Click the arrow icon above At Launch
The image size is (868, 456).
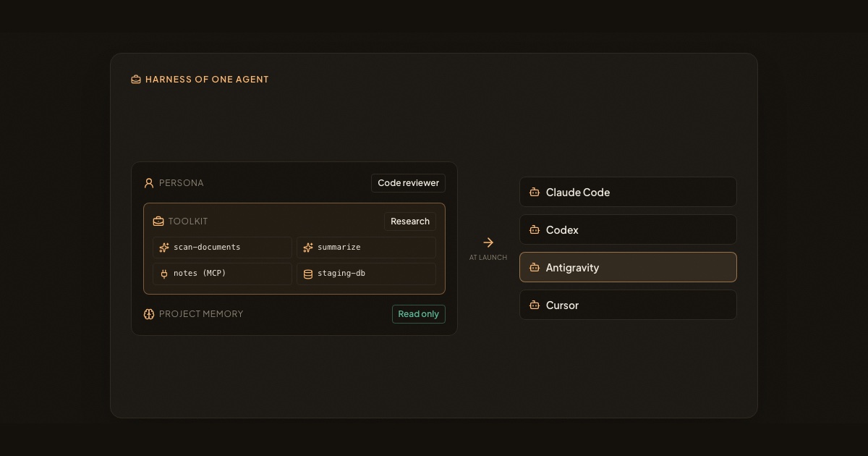pyautogui.click(x=488, y=242)
